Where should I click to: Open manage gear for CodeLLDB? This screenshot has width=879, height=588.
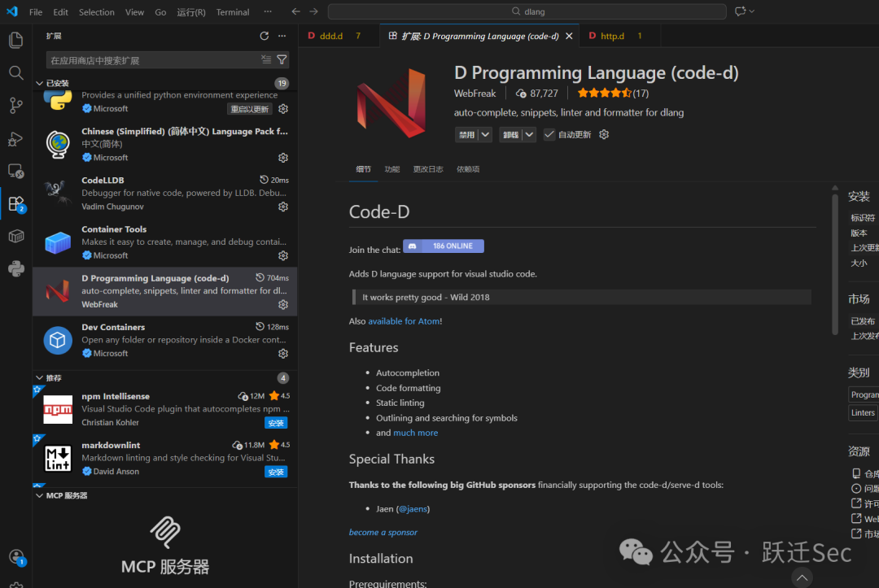(x=283, y=207)
